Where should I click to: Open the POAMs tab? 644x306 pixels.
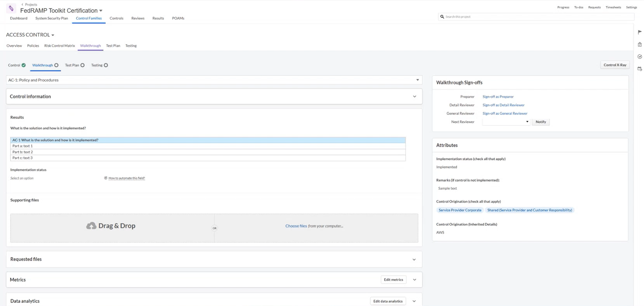coord(178,18)
